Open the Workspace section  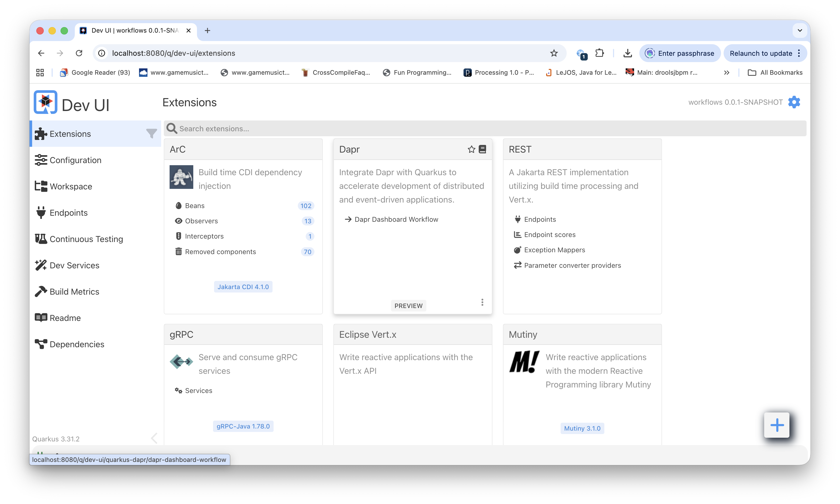point(71,186)
